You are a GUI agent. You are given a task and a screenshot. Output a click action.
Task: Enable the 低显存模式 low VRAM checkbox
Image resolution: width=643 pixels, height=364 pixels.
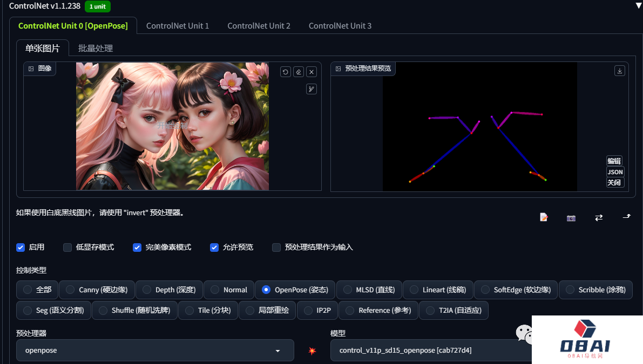67,248
